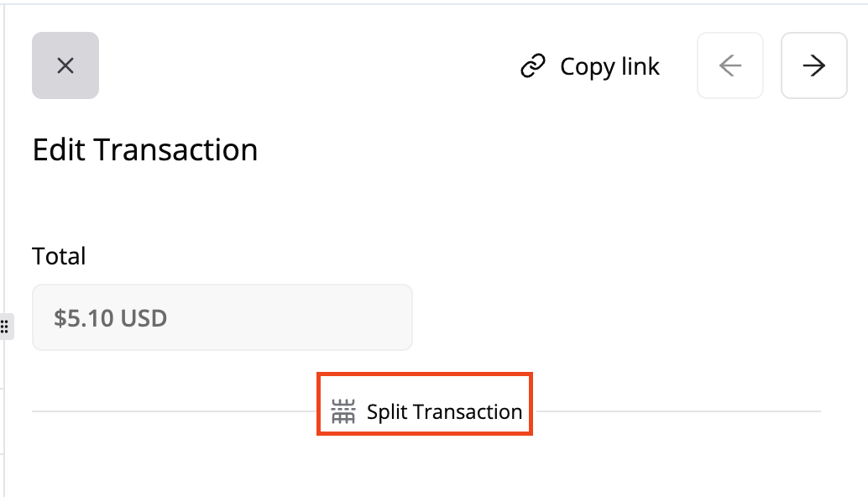This screenshot has width=868, height=497.
Task: Click the Edit Transaction header
Action: tap(144, 149)
